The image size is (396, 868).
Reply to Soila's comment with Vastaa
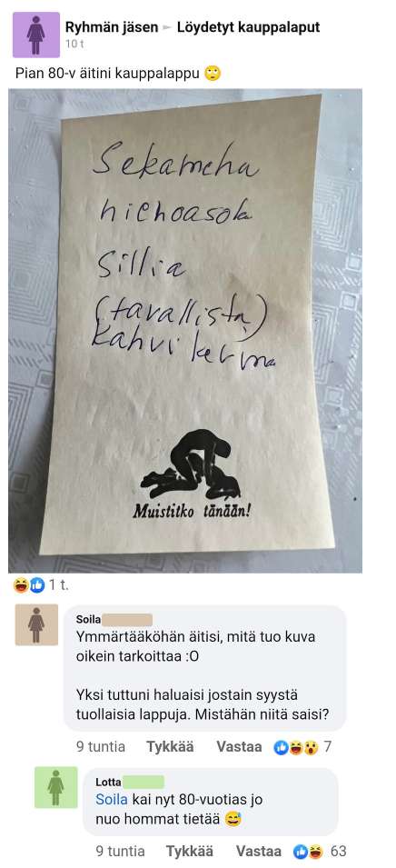click(x=239, y=747)
